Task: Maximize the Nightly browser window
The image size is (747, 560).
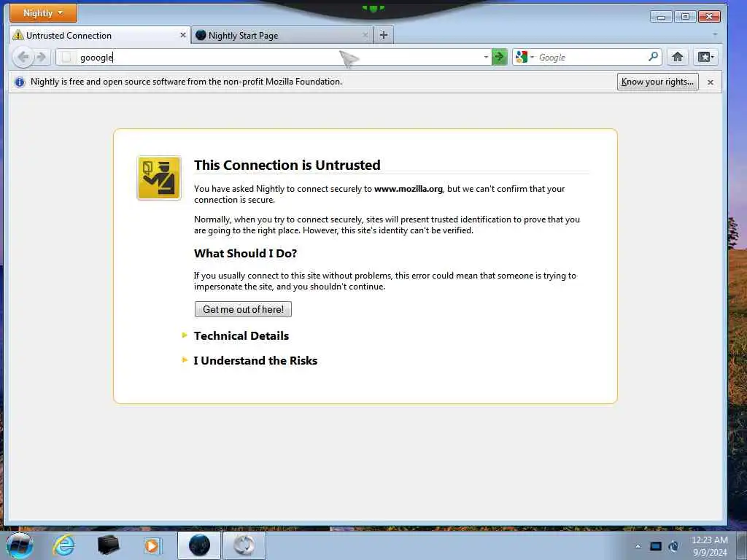Action: pos(685,16)
